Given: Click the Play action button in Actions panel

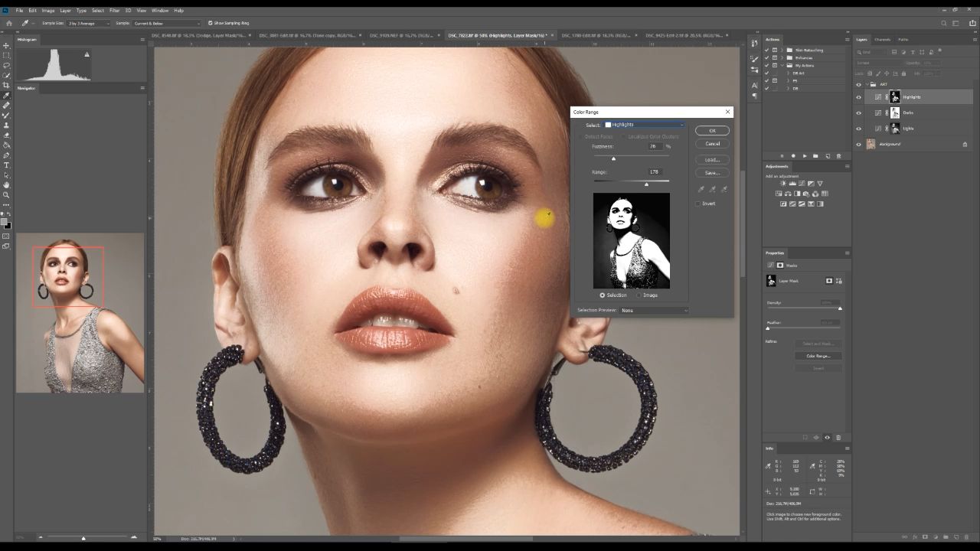Looking at the screenshot, I should 804,156.
